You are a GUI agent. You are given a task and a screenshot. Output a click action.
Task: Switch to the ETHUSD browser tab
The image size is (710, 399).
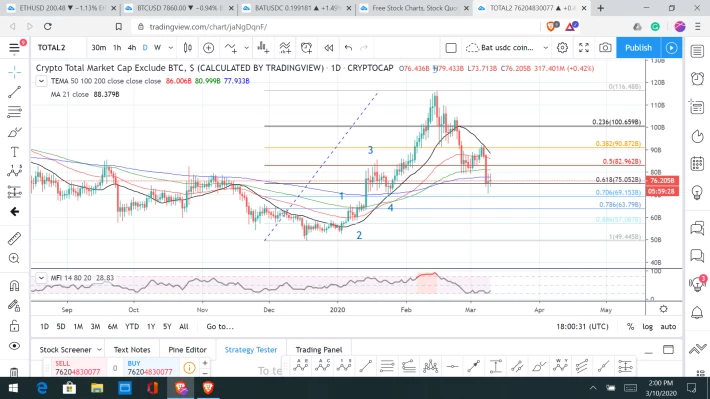[x=61, y=8]
